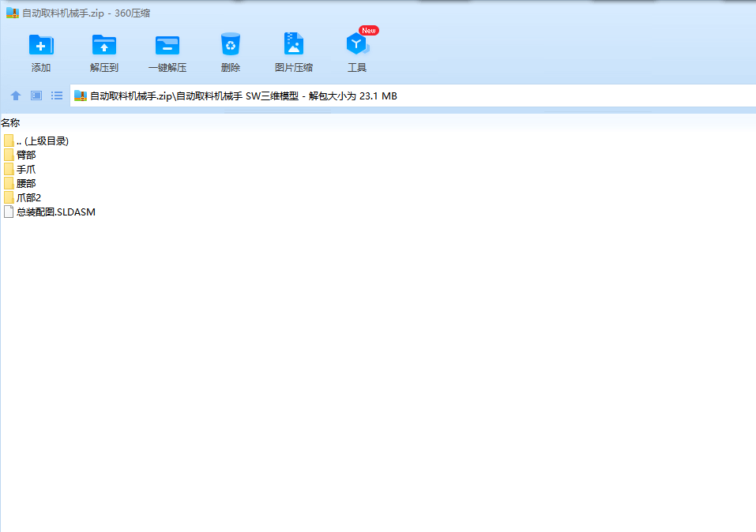756x532 pixels.
Task: Click the window title 自动取料机械手.zip - 360压缩
Action: pos(86,13)
